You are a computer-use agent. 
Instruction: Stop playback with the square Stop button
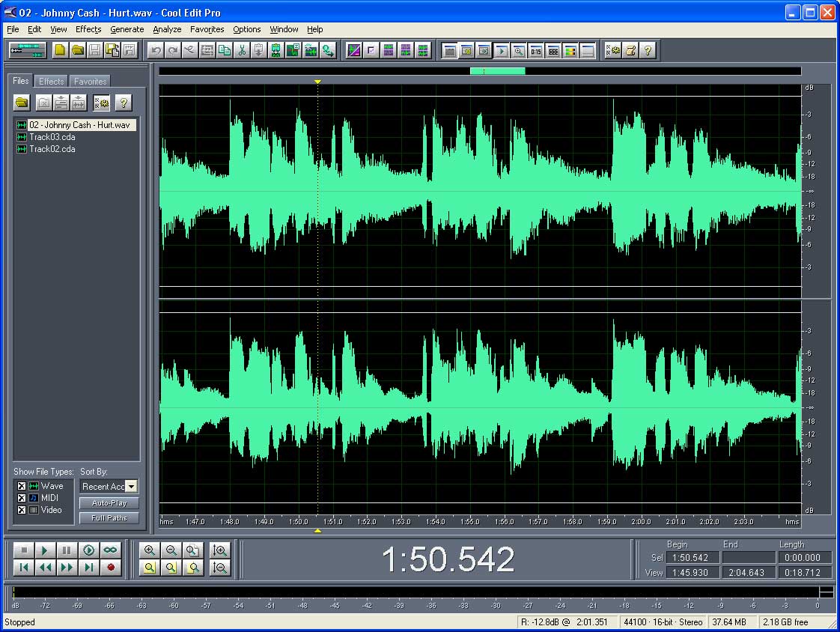click(23, 550)
